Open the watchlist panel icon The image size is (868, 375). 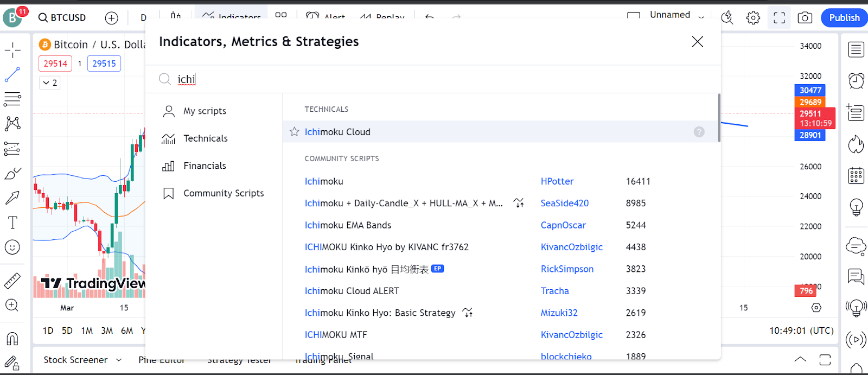pyautogui.click(x=856, y=50)
